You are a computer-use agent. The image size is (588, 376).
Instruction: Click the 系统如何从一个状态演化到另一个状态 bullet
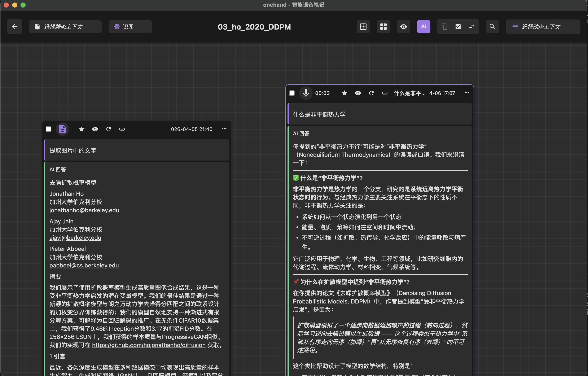pos(353,217)
